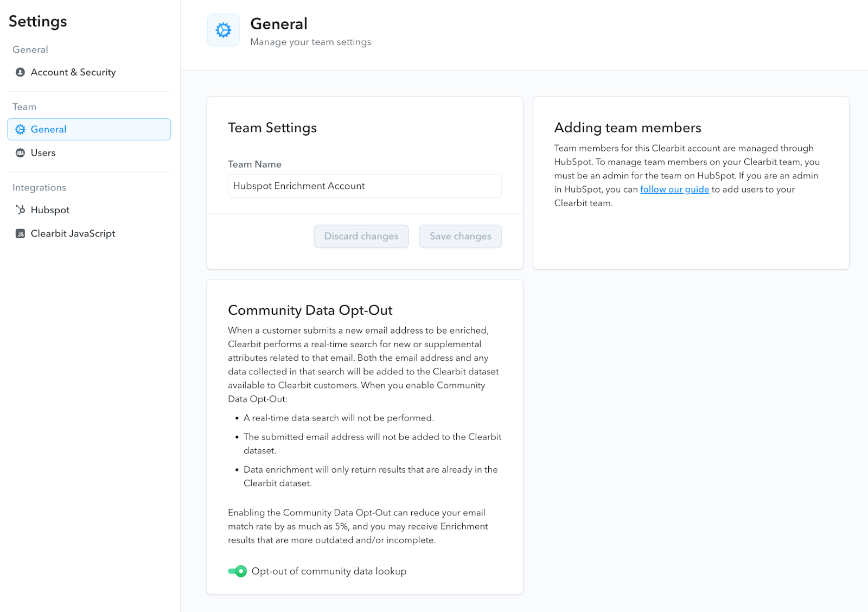This screenshot has width=868, height=612.
Task: Open Account & Security settings
Action: [x=73, y=72]
